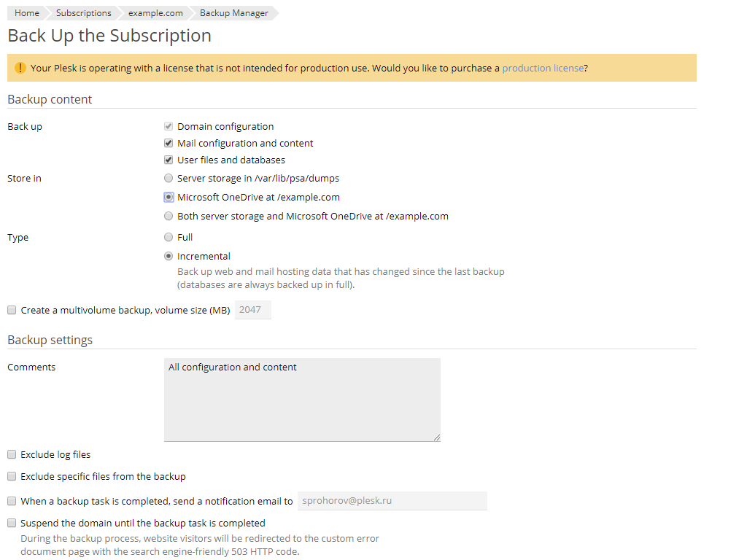Click the volume size field
Image resolution: width=747 pixels, height=560 pixels.
coord(252,310)
